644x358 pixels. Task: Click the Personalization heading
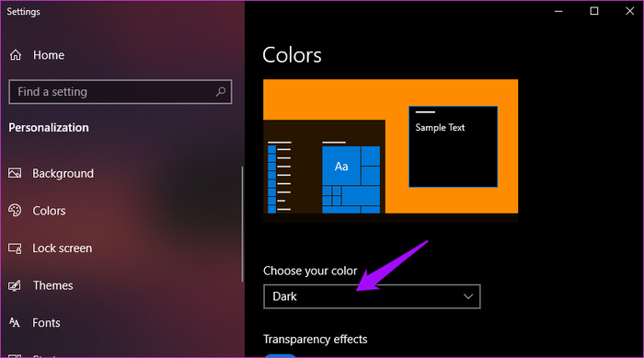49,127
